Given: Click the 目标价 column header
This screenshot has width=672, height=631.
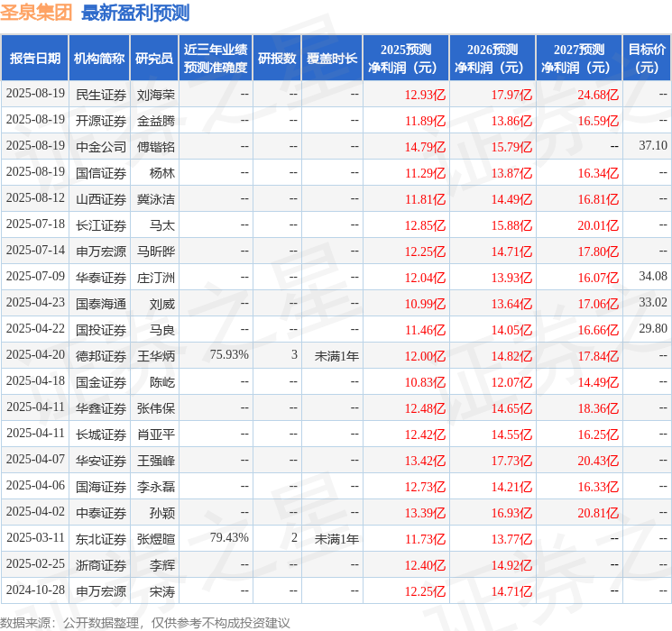Looking at the screenshot, I should click(x=647, y=59).
